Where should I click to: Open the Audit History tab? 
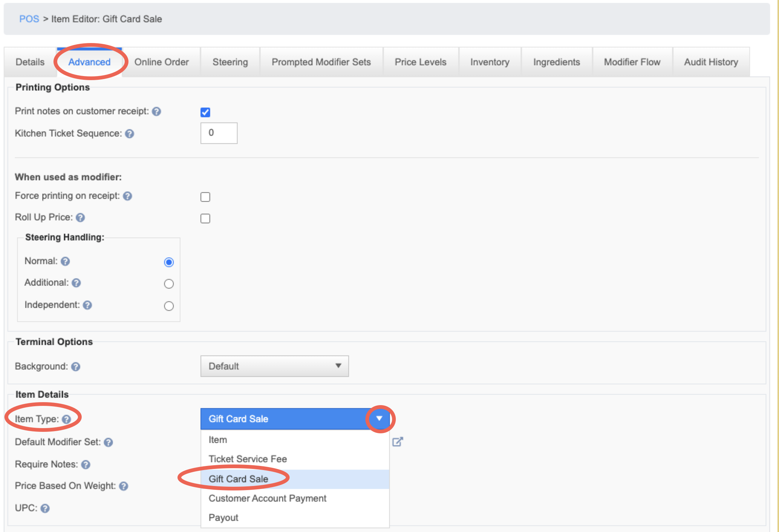(x=711, y=62)
